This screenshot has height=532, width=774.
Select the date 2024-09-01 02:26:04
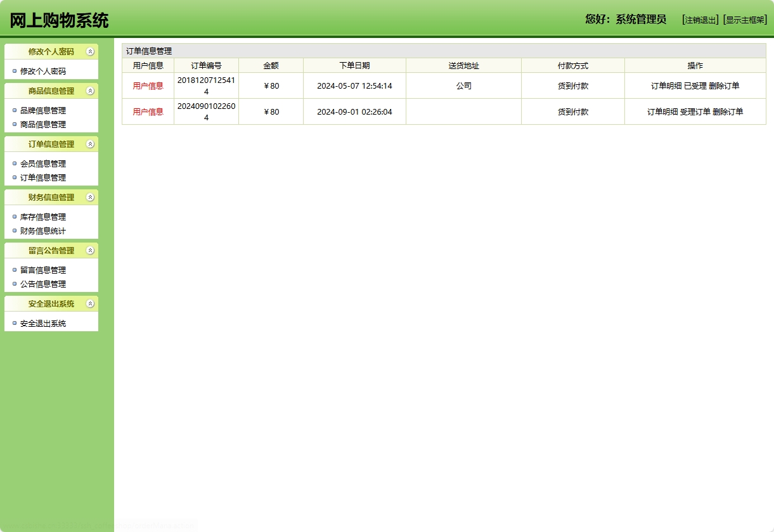pos(355,112)
